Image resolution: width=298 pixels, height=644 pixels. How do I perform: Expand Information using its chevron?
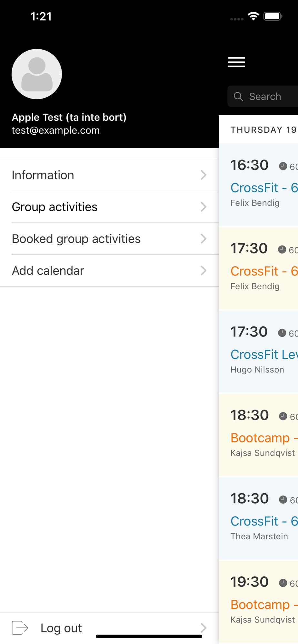203,175
